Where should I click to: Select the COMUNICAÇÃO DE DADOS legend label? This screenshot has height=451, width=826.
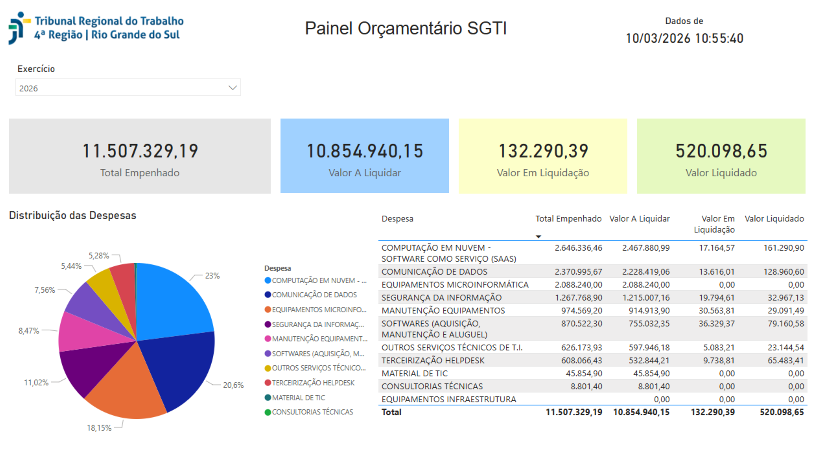(316, 295)
